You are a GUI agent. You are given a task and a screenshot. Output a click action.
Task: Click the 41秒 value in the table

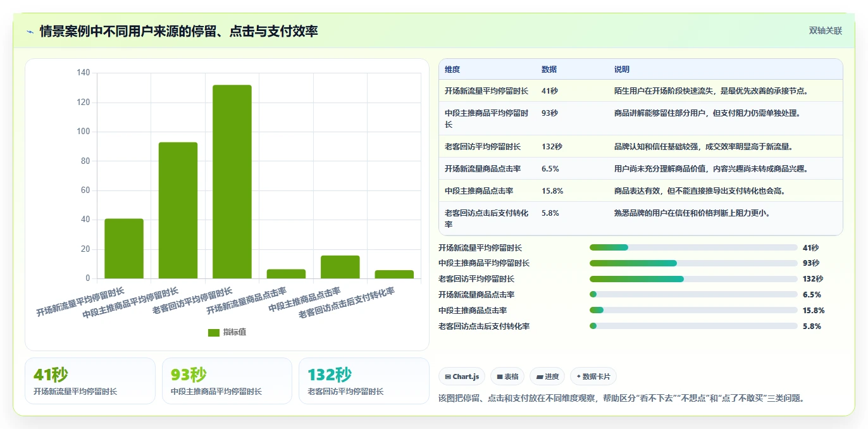(550, 90)
